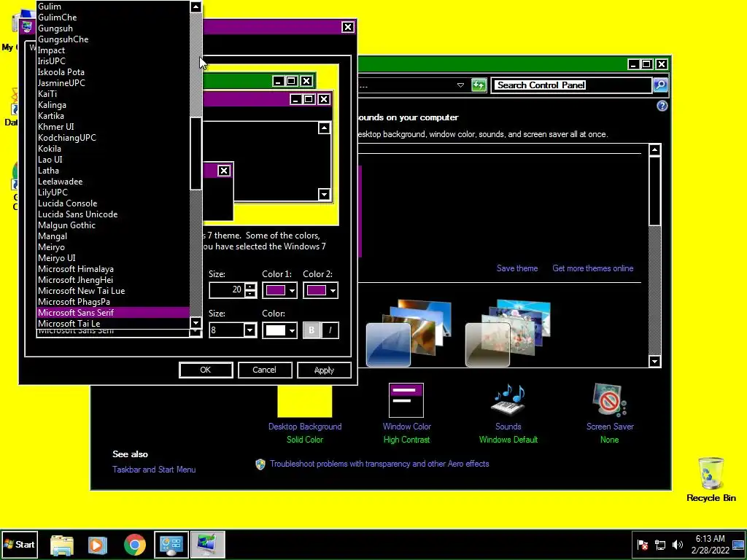Choose Kalinga from the font list
Viewport: 747px width, 560px height.
[113, 105]
